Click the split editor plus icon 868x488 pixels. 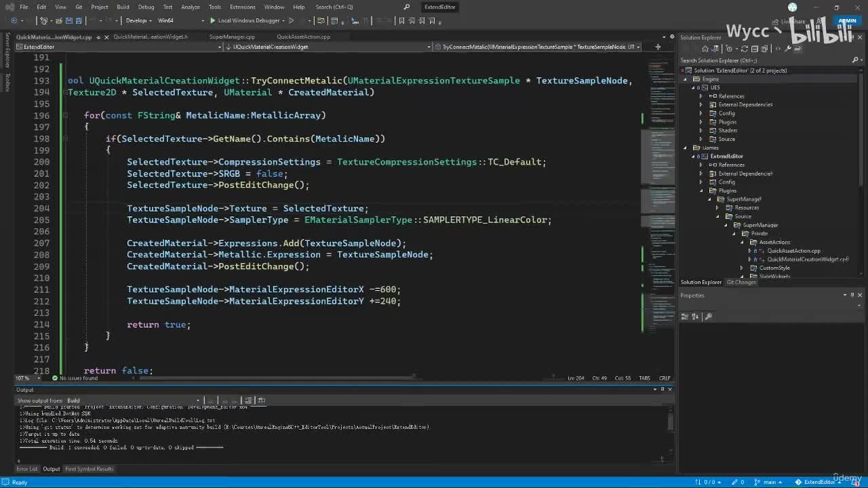click(658, 47)
